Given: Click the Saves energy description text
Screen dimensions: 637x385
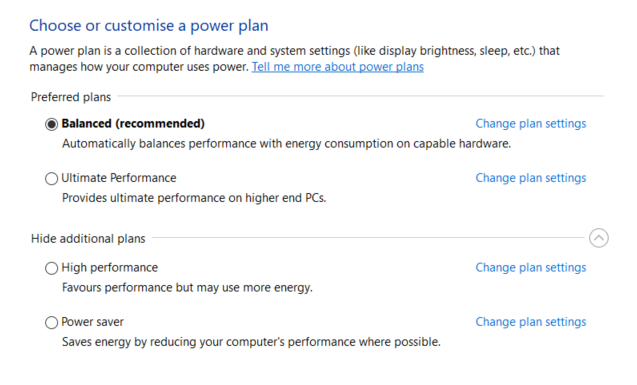Looking at the screenshot, I should coord(251,342).
